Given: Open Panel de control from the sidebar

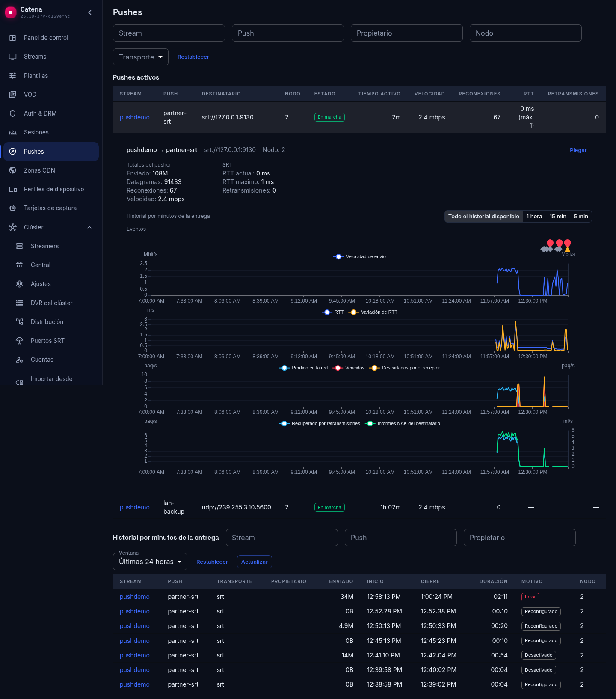Looking at the screenshot, I should coord(51,38).
